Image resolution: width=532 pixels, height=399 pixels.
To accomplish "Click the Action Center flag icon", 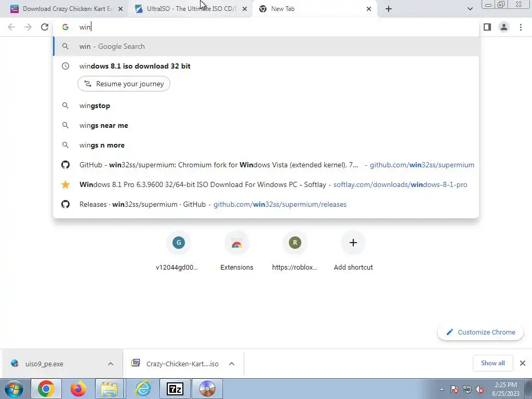I will pyautogui.click(x=455, y=389).
